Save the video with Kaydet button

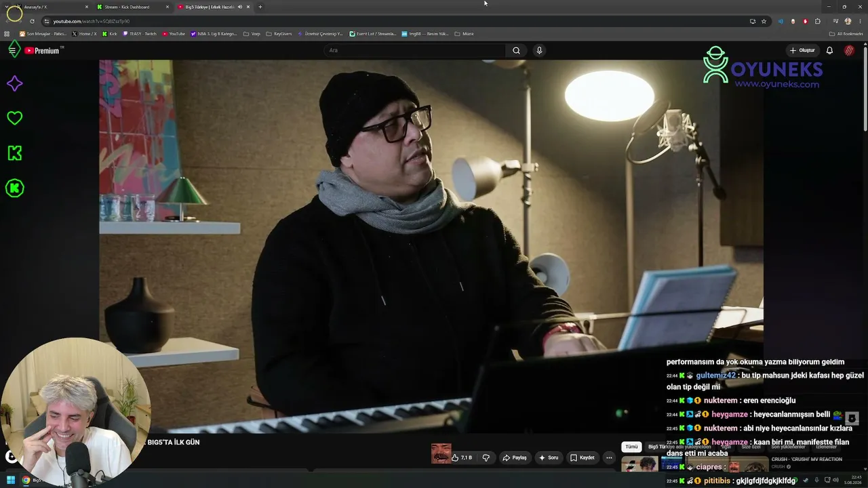coord(583,457)
